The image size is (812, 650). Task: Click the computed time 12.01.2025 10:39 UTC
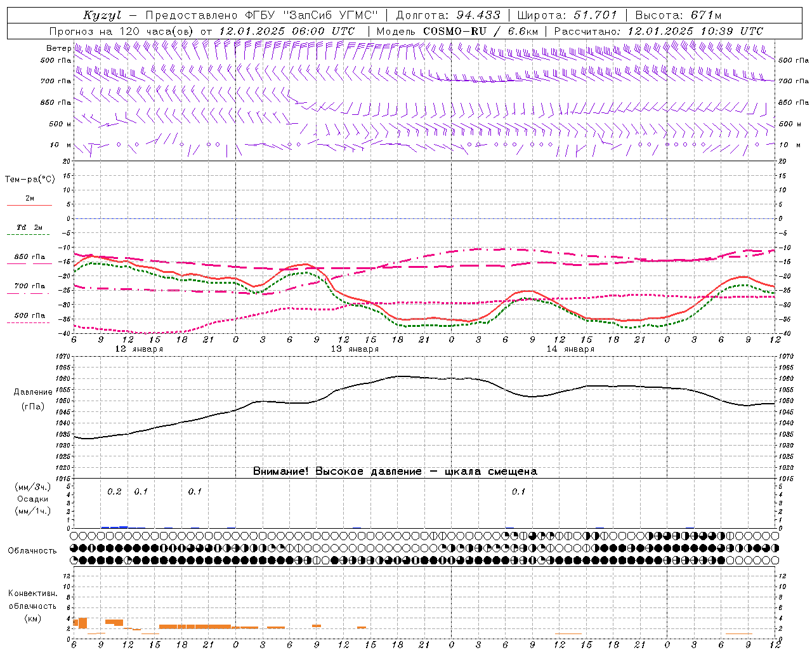tap(695, 31)
